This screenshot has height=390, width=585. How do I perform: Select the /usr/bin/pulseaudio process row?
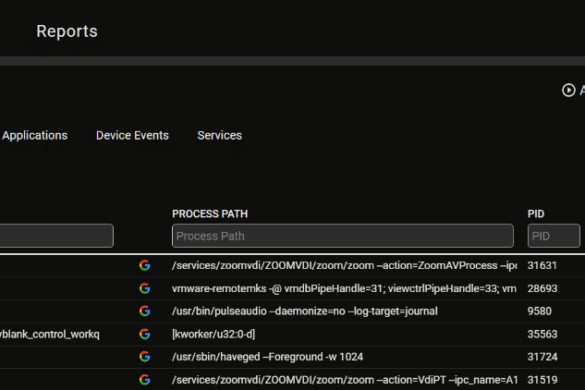[292, 311]
